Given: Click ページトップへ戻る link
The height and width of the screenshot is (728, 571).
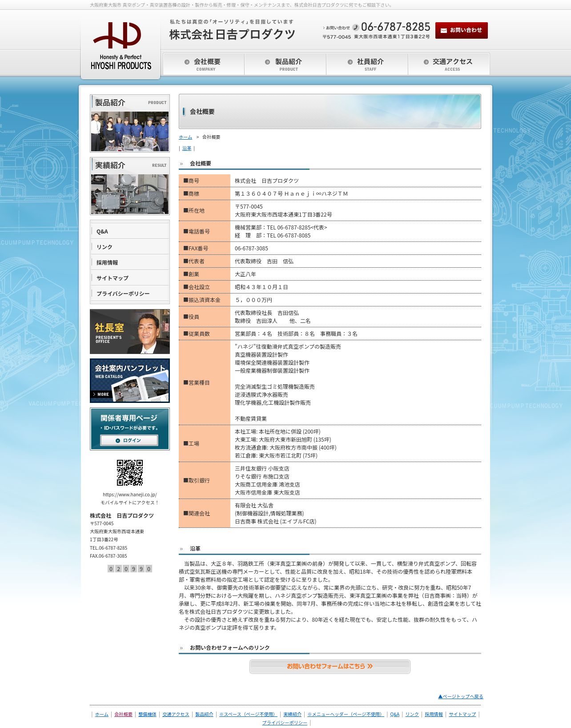Looking at the screenshot, I should coord(460,696).
